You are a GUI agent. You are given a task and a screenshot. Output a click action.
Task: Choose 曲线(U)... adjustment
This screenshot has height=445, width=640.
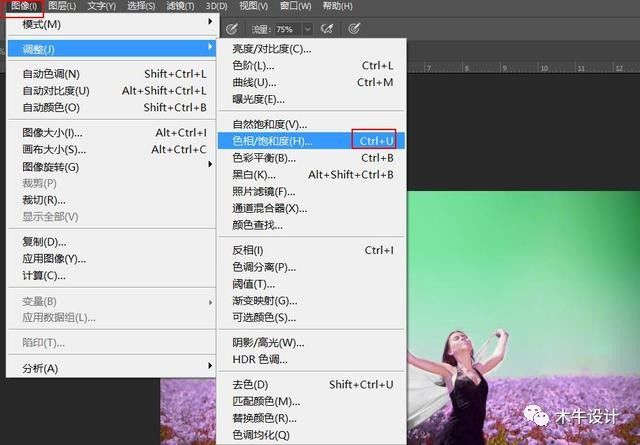click(311, 82)
